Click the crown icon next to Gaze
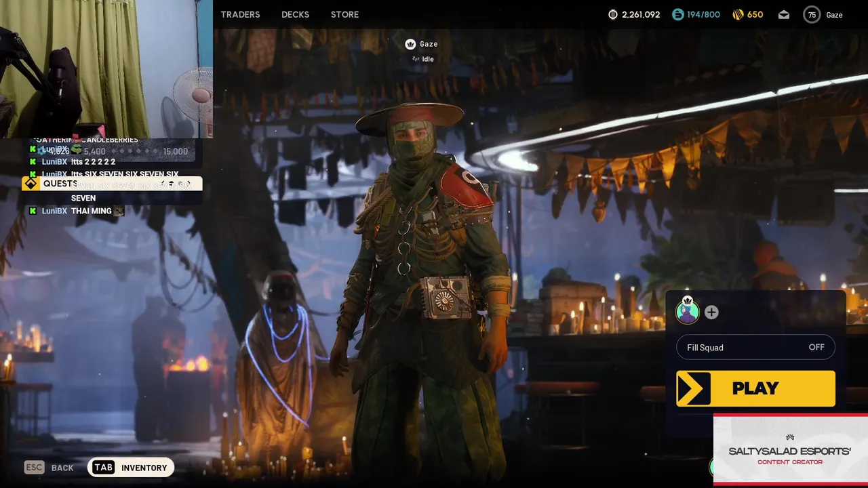The width and height of the screenshot is (868, 488). click(x=410, y=44)
